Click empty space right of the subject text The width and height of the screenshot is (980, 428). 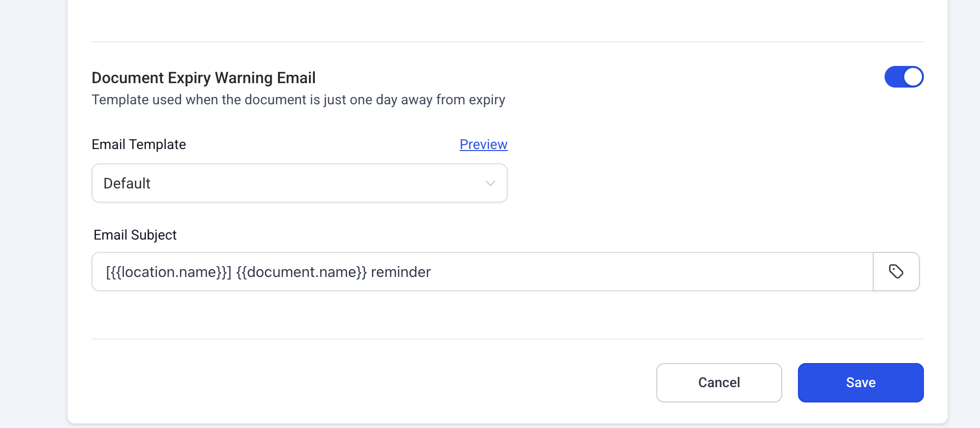tap(640, 272)
